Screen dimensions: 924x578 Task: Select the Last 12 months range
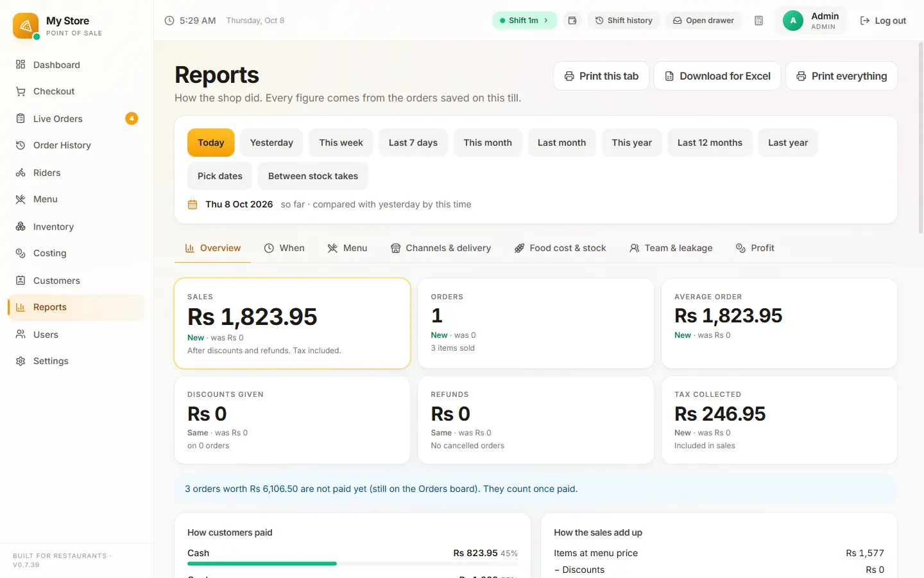[710, 143]
